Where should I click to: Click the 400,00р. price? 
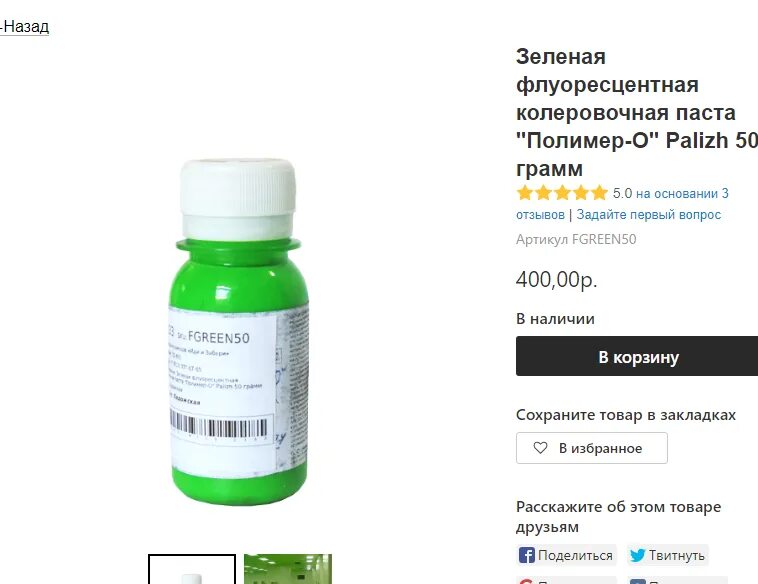pos(556,279)
